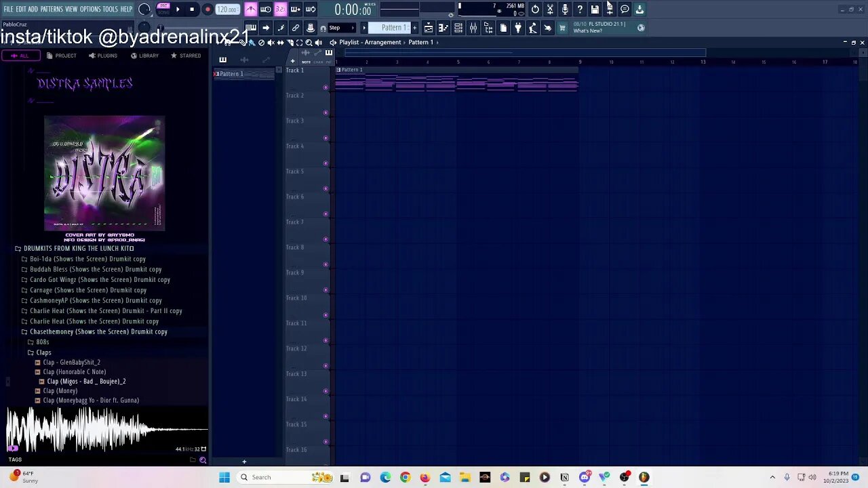Screen dimensions: 868x488
Task: Open the OPTIONS menu
Action: point(90,9)
